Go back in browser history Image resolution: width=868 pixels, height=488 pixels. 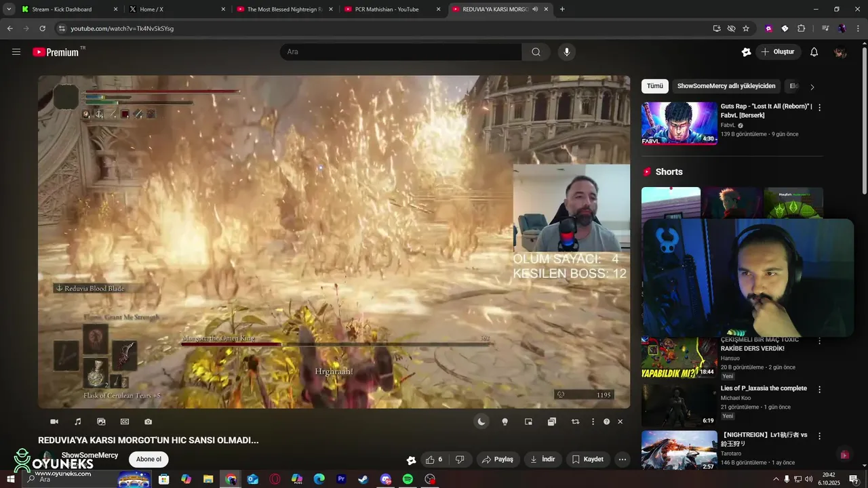pos(10,28)
